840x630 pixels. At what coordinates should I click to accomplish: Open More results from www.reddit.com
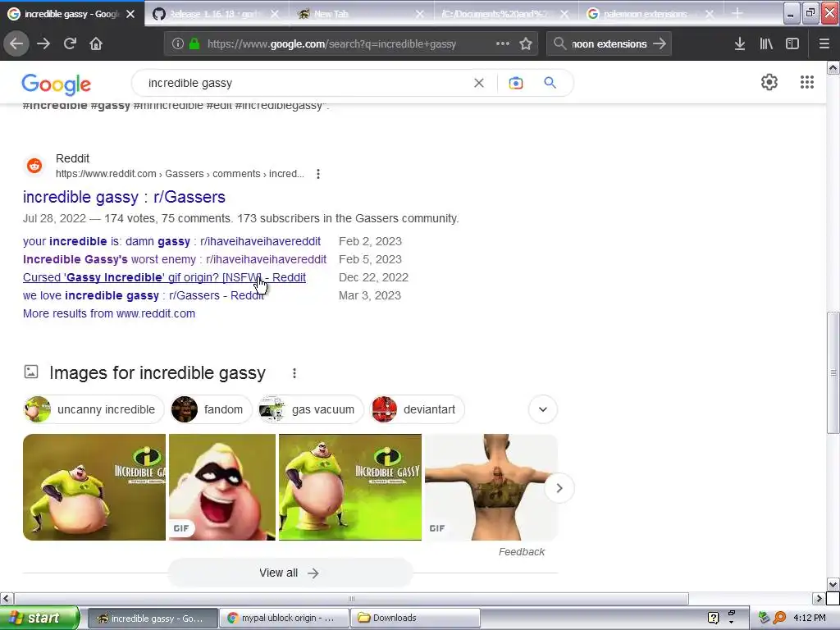109,314
